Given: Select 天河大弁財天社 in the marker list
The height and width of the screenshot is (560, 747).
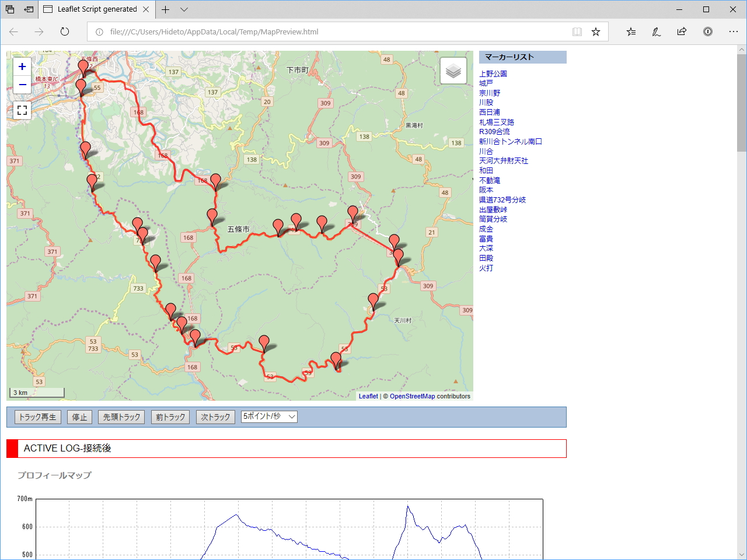Looking at the screenshot, I should 504,161.
